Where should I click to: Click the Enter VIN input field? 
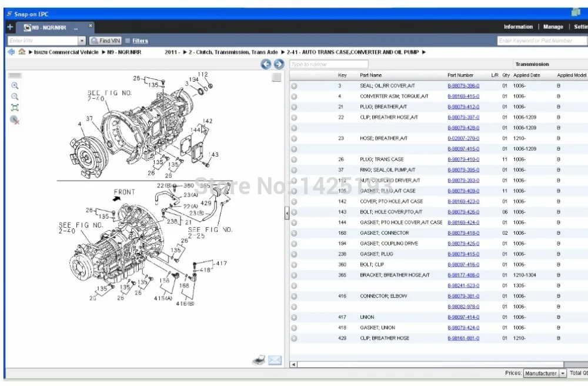click(43, 41)
